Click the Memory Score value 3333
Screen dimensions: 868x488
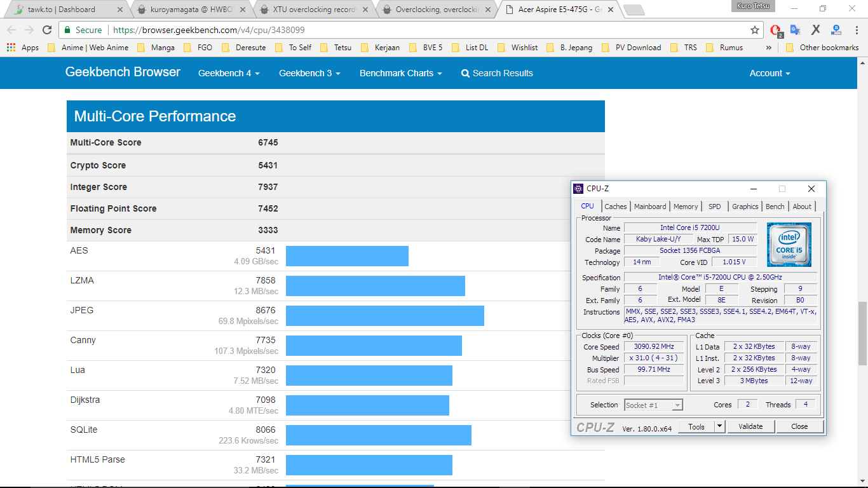click(268, 230)
